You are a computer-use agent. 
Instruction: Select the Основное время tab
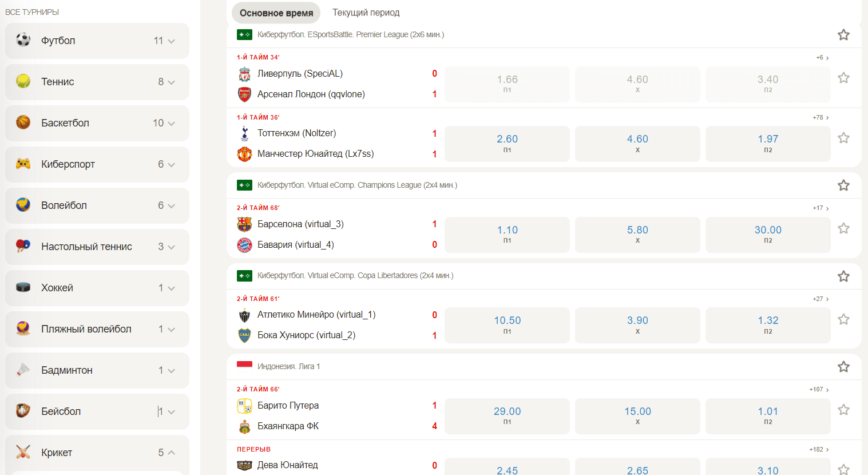(x=276, y=13)
